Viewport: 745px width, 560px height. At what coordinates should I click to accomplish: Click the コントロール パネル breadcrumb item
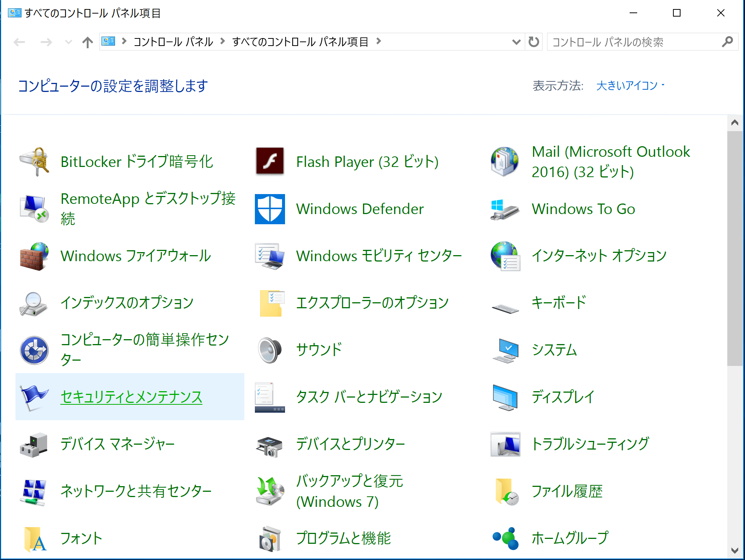(173, 41)
